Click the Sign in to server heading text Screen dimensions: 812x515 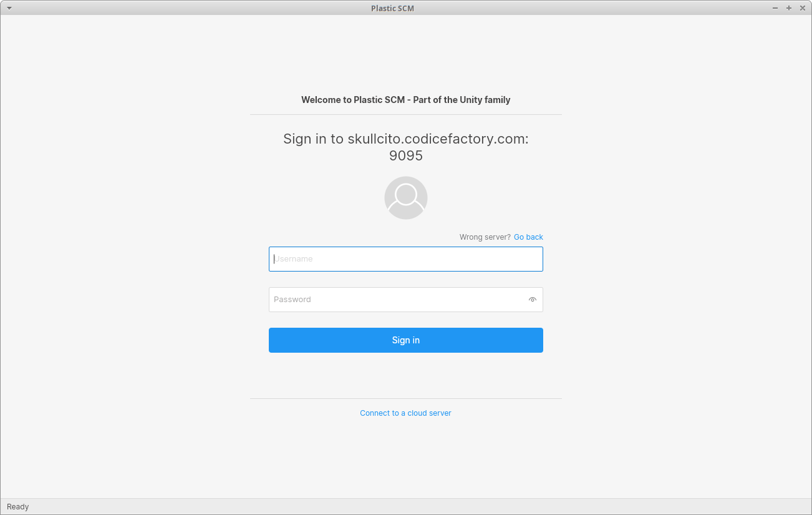(x=405, y=139)
